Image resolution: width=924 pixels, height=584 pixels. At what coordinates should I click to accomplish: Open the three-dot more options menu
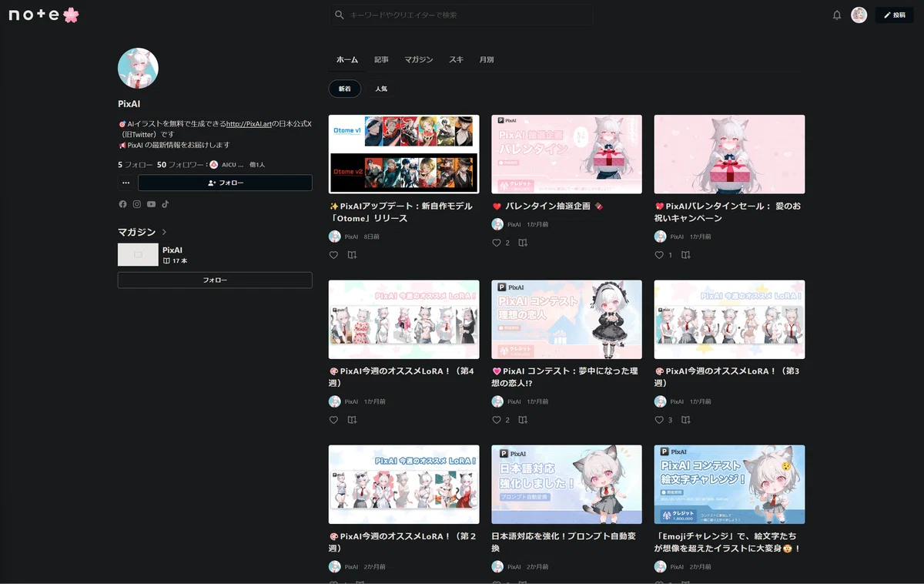tap(126, 183)
